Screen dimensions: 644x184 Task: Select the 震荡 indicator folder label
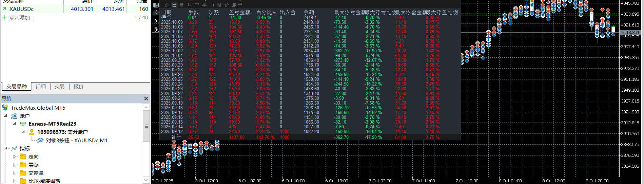34,165
